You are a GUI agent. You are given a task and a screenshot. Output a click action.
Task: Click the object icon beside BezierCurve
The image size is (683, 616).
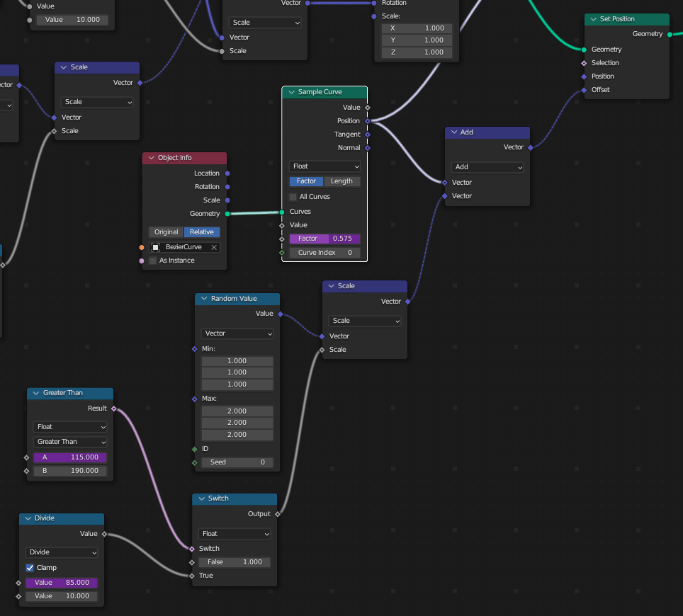click(x=155, y=247)
